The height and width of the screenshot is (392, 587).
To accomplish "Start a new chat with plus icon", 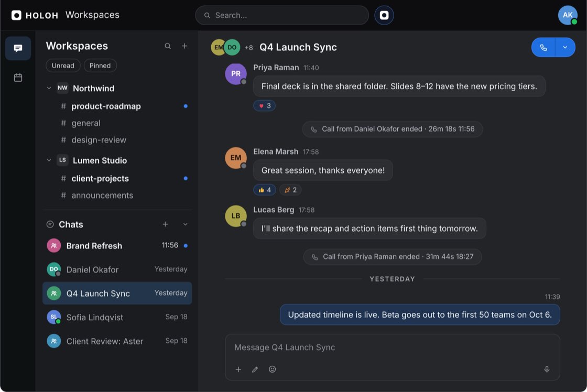I will [165, 224].
